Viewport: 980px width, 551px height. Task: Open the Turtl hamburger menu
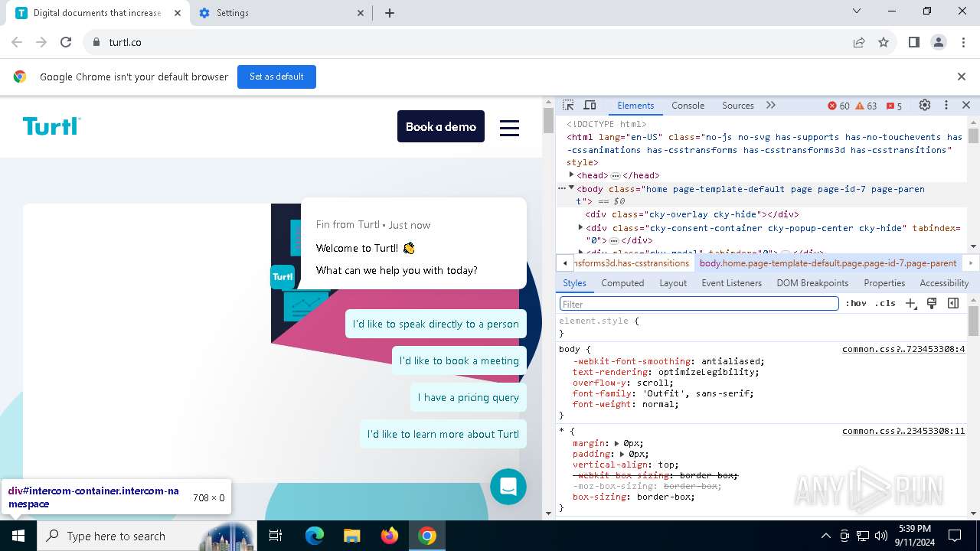510,128
